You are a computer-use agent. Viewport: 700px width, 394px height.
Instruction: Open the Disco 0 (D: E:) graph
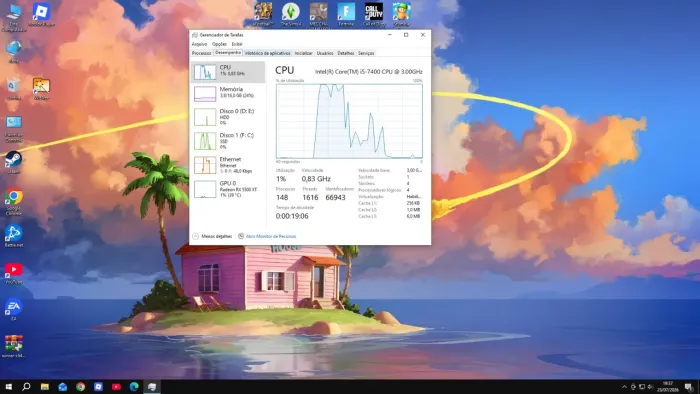point(228,117)
